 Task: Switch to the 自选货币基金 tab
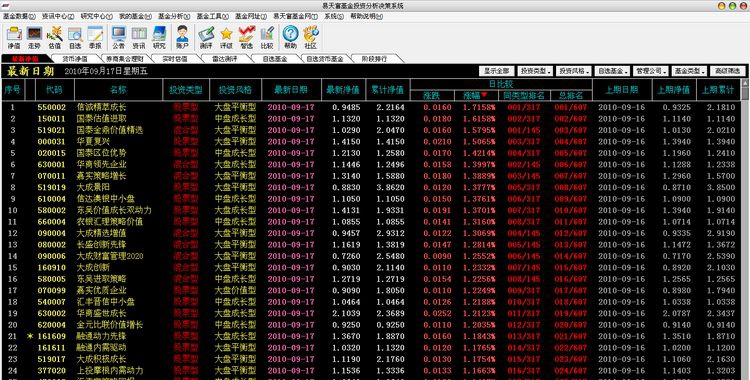325,59
